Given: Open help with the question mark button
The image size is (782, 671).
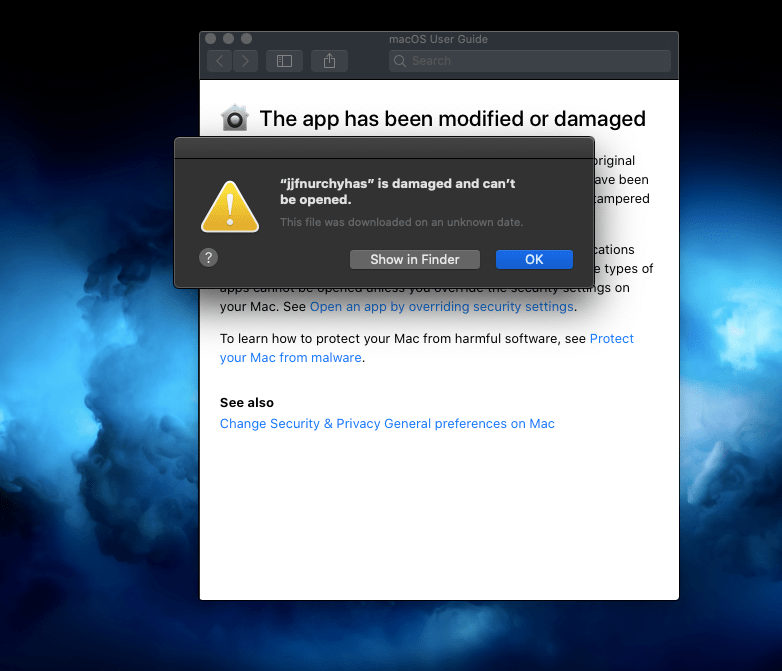Looking at the screenshot, I should tap(208, 258).
